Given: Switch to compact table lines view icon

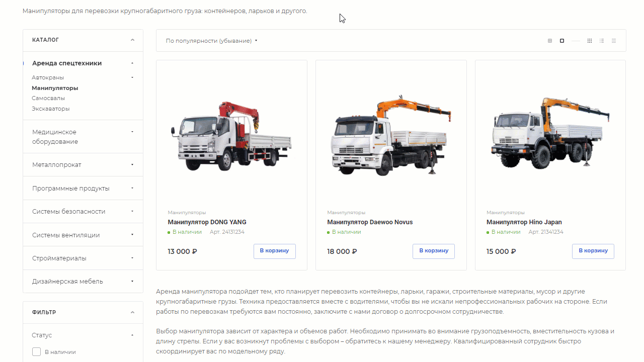Looking at the screenshot, I should [x=614, y=41].
